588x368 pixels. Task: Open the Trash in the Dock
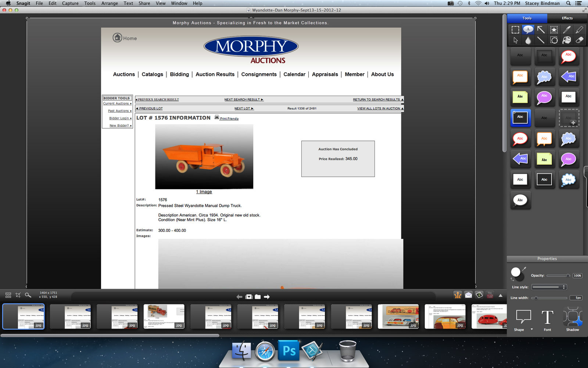pyautogui.click(x=348, y=351)
